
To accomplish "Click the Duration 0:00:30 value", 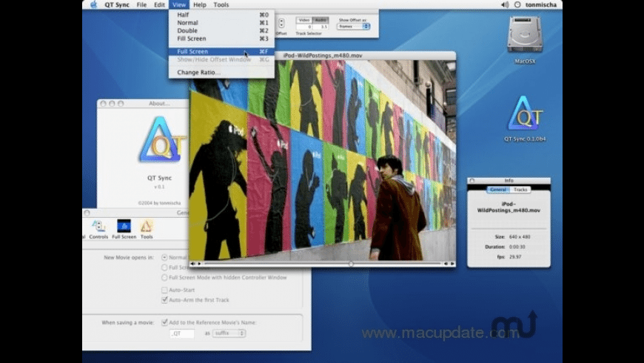I will tap(517, 247).
